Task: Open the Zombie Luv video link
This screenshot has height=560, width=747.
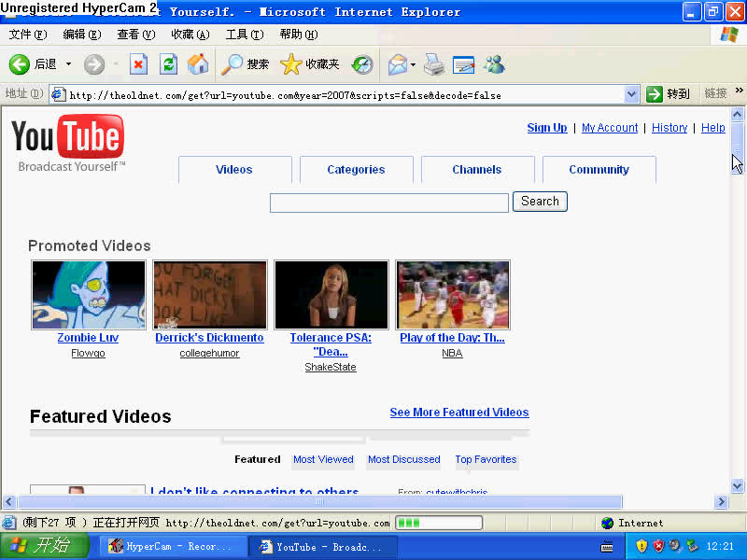Action: pyautogui.click(x=88, y=338)
